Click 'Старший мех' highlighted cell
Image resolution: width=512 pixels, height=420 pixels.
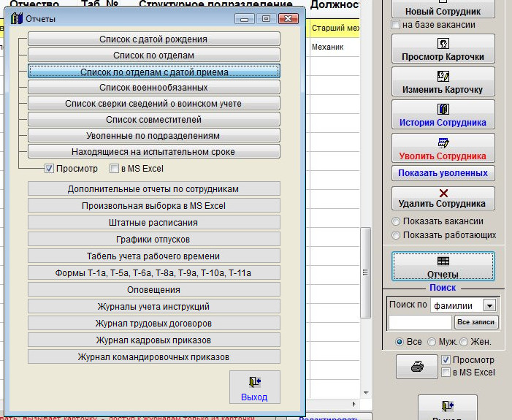coord(335,28)
